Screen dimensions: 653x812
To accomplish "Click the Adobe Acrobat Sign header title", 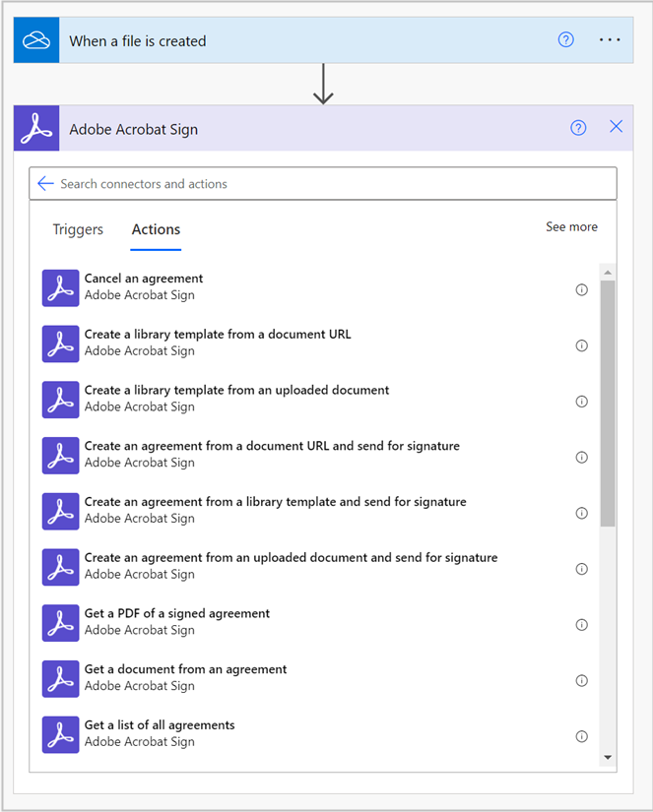I will tap(134, 130).
